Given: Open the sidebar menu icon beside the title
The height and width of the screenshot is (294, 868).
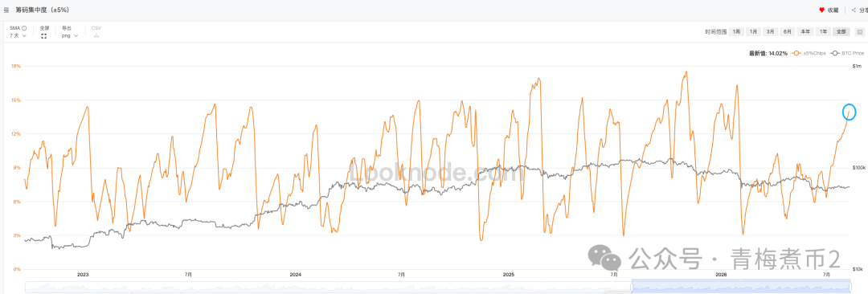Looking at the screenshot, I should [x=6, y=10].
